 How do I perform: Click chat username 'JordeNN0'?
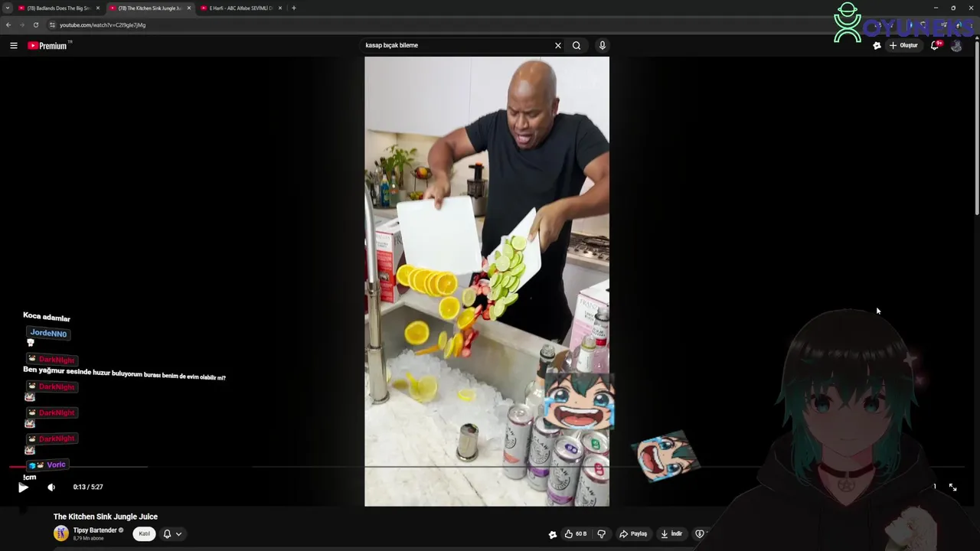[x=48, y=334]
